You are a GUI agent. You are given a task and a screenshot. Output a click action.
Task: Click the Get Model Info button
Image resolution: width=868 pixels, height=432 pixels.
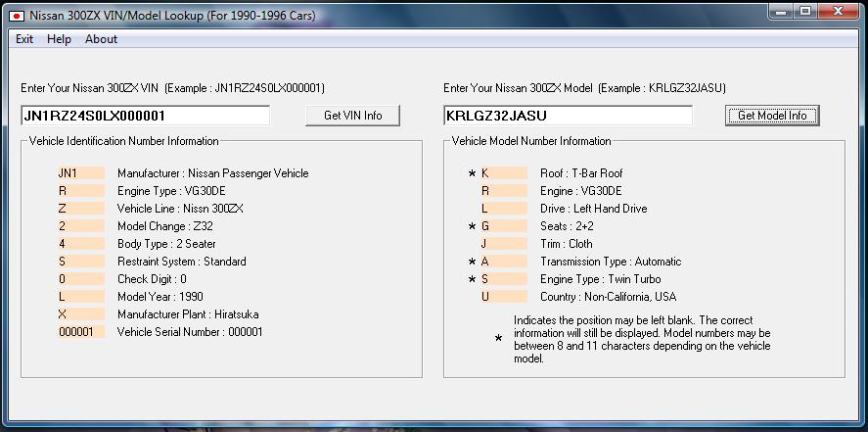point(772,116)
